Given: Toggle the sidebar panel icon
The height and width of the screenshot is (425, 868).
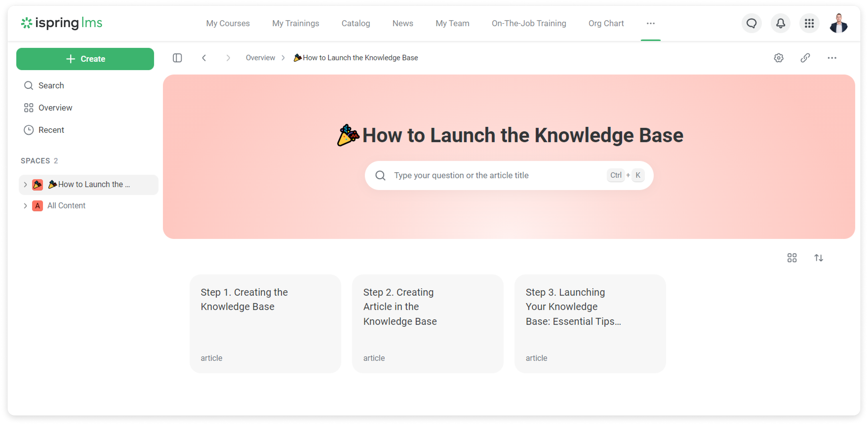Looking at the screenshot, I should (x=177, y=58).
